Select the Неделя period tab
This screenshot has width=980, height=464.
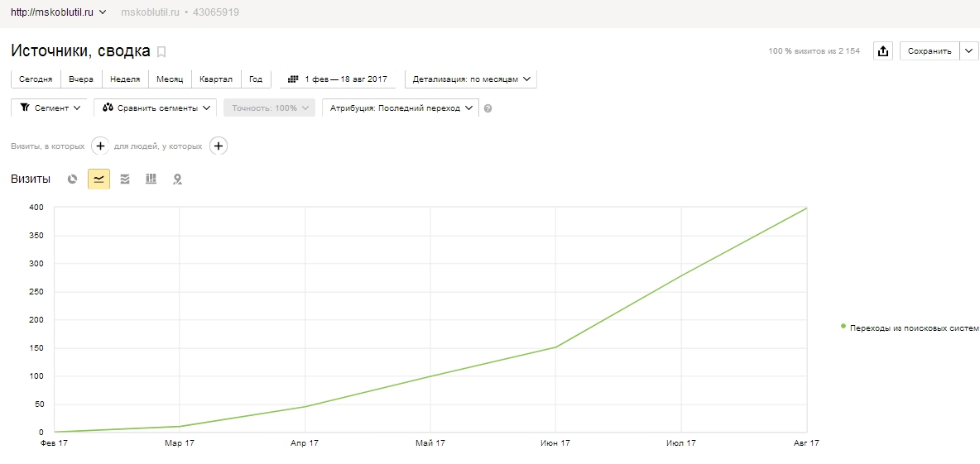(x=125, y=79)
